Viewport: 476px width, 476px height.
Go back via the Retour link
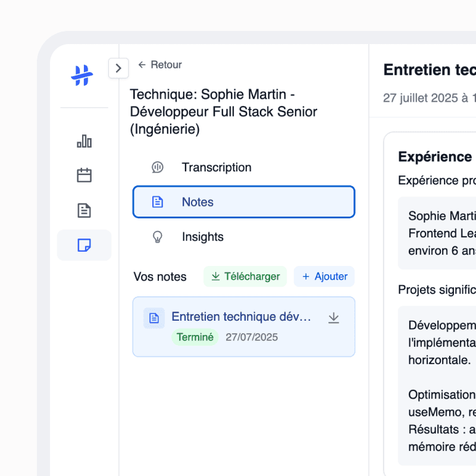(x=160, y=65)
